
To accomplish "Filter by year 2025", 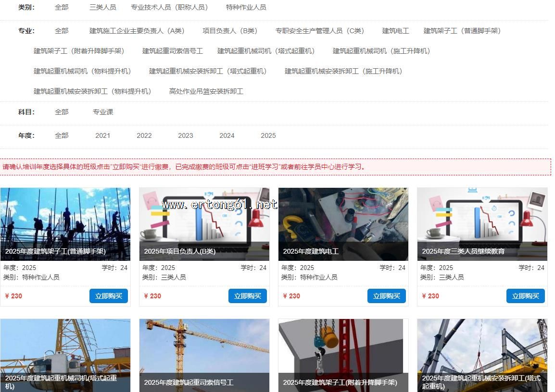I will pos(268,135).
